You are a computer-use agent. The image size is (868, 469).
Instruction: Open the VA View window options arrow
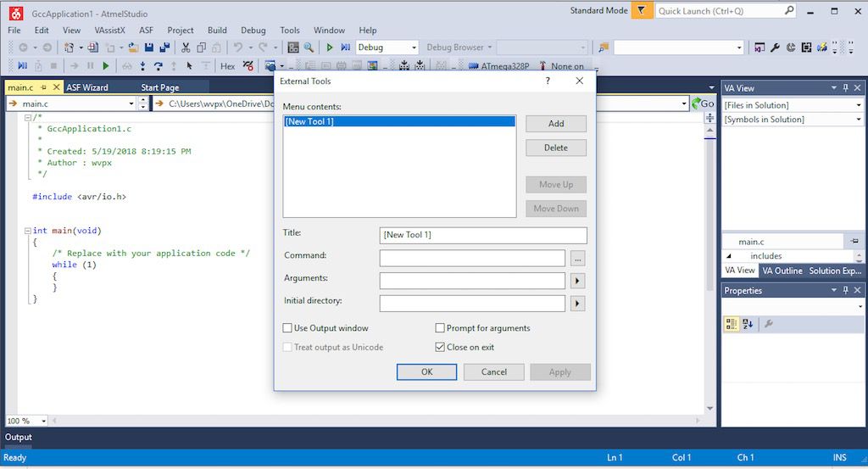coord(833,88)
